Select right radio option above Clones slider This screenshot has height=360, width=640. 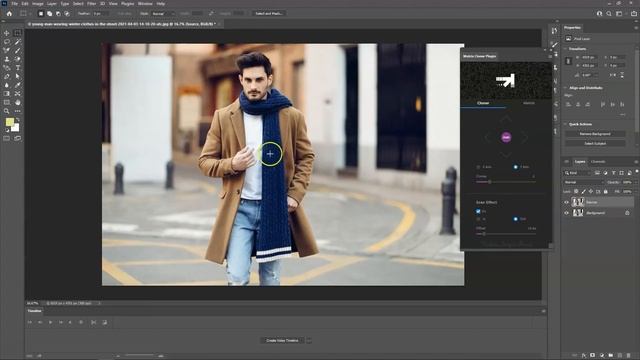click(x=516, y=167)
